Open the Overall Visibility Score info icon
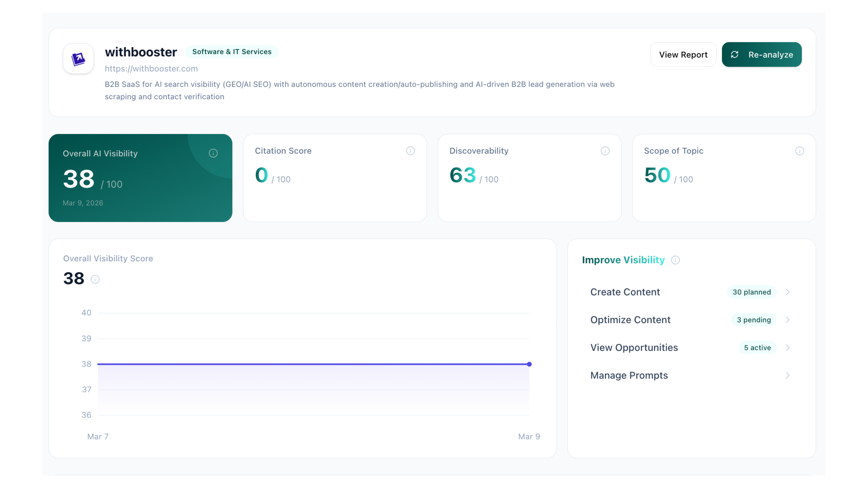 pyautogui.click(x=95, y=279)
